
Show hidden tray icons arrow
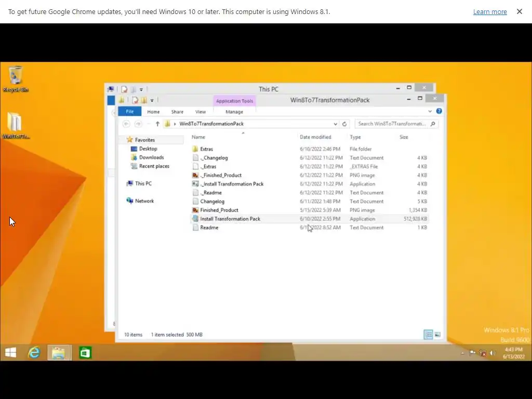462,353
